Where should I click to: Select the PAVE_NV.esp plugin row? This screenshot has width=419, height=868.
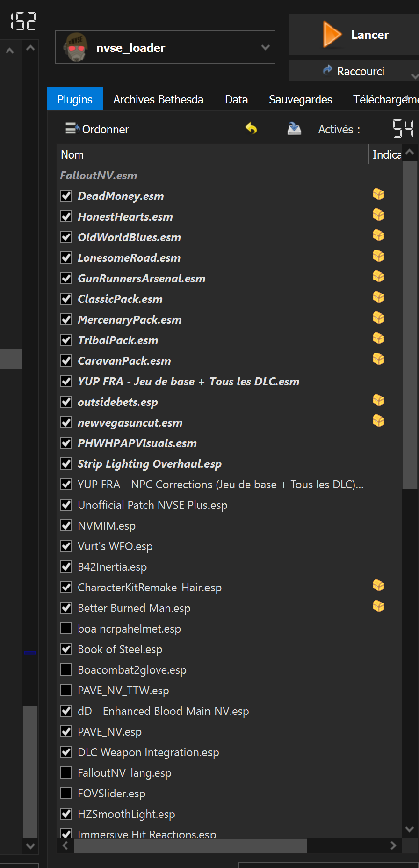point(229,731)
